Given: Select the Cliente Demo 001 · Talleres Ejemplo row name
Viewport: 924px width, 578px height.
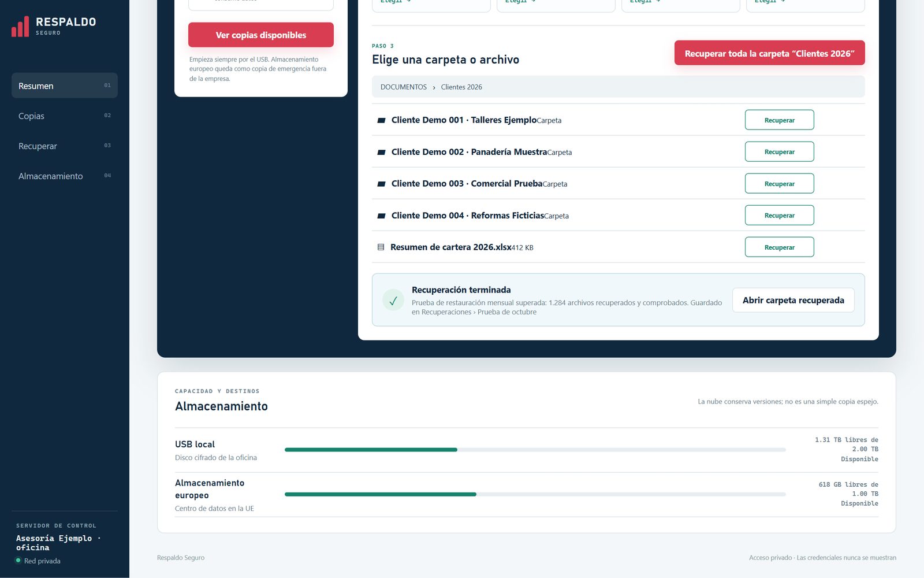Looking at the screenshot, I should [464, 120].
